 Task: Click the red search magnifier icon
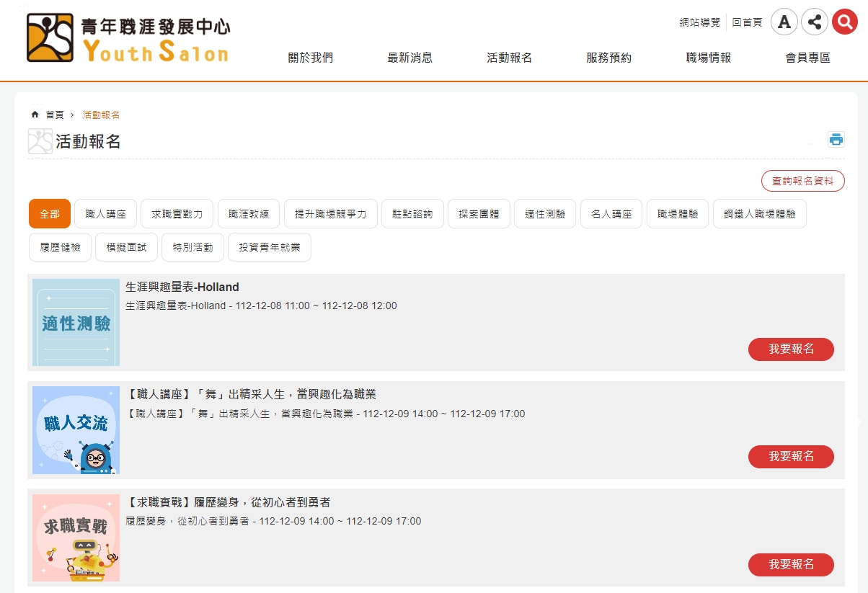pos(843,22)
